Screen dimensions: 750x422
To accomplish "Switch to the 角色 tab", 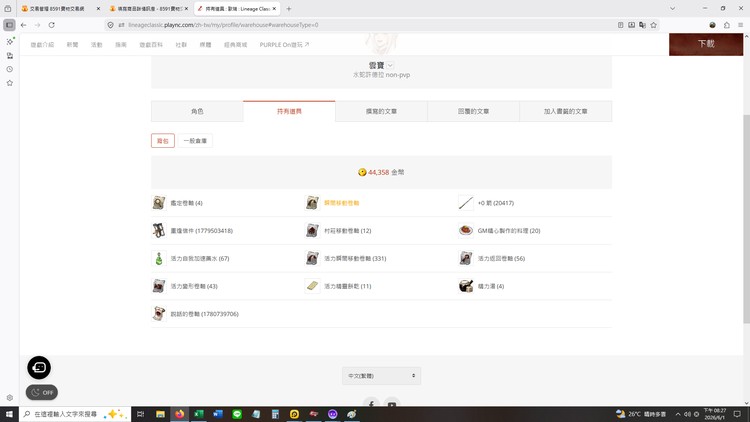I will 197,111.
